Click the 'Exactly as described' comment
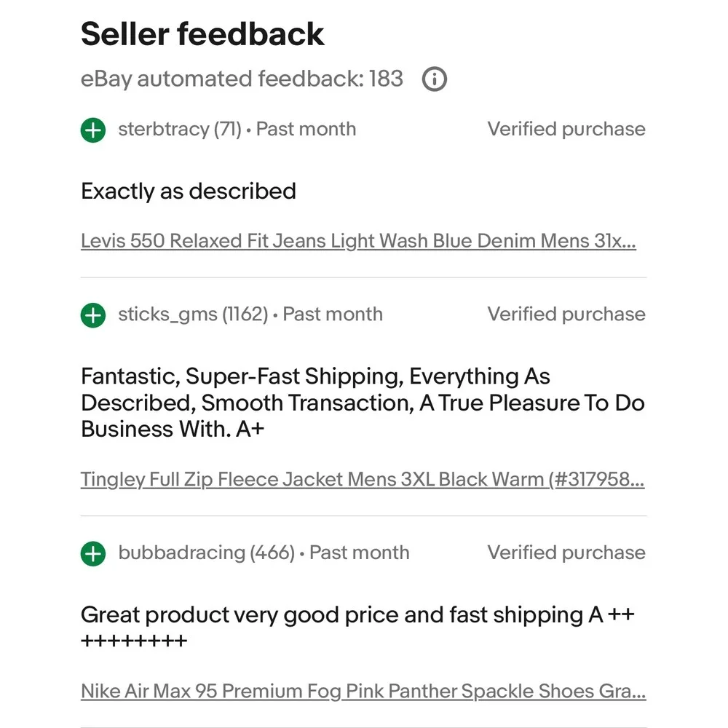This screenshot has height=728, width=728. (x=189, y=191)
